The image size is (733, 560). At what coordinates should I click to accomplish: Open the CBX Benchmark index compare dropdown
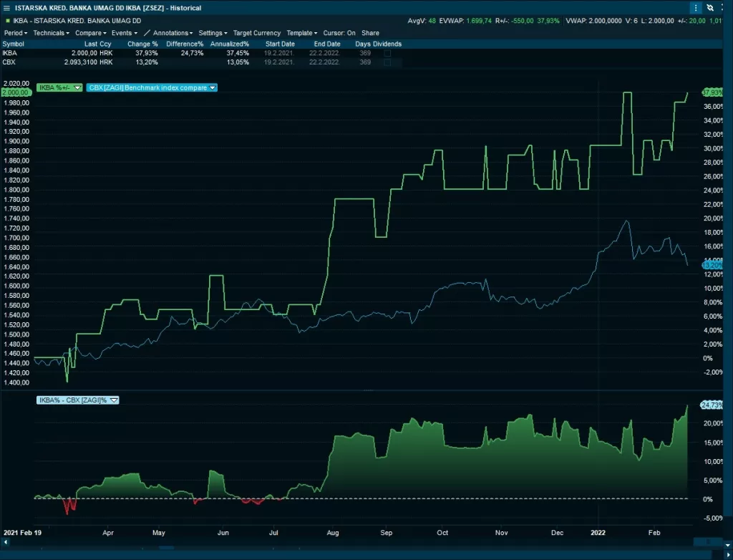[x=213, y=88]
